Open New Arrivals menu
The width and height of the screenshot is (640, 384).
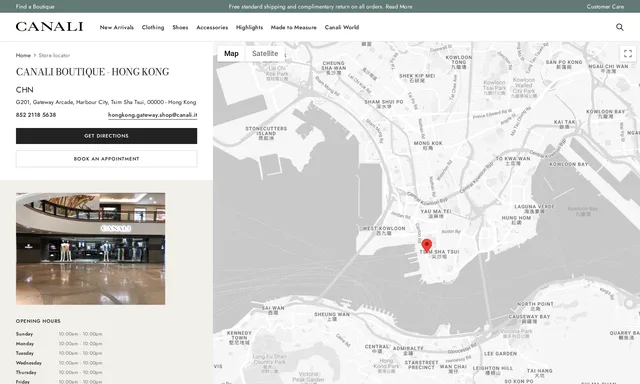click(117, 27)
